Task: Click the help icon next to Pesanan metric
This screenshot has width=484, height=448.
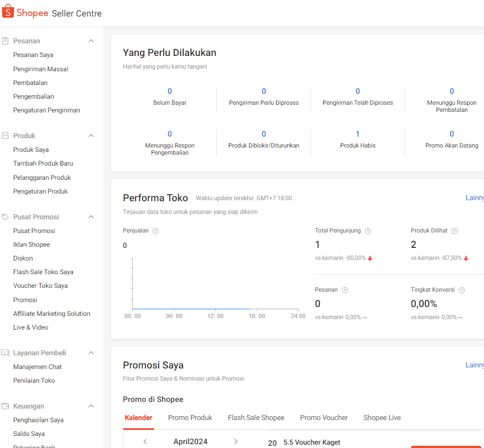Action: pyautogui.click(x=345, y=290)
